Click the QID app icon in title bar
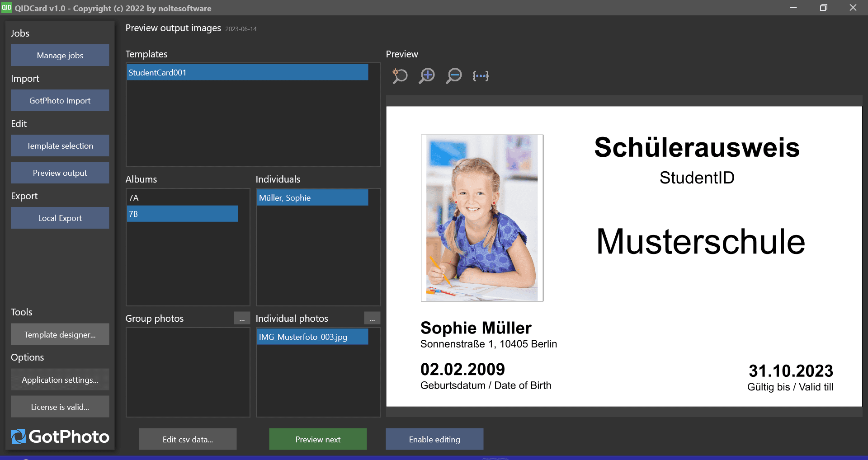 [6, 8]
